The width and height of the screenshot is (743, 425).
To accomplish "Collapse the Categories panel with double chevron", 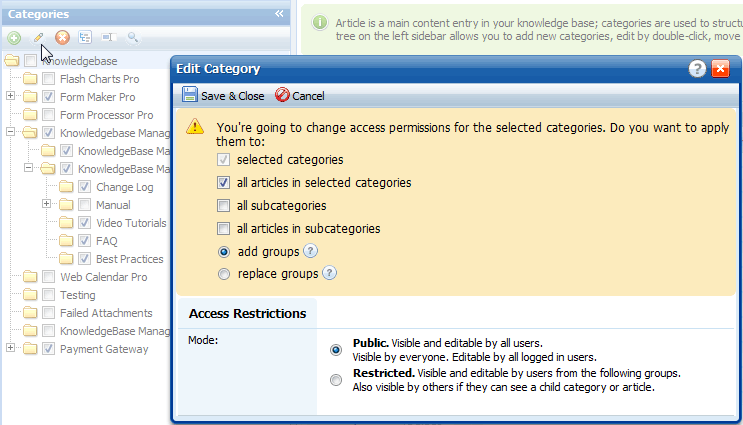I will point(279,14).
